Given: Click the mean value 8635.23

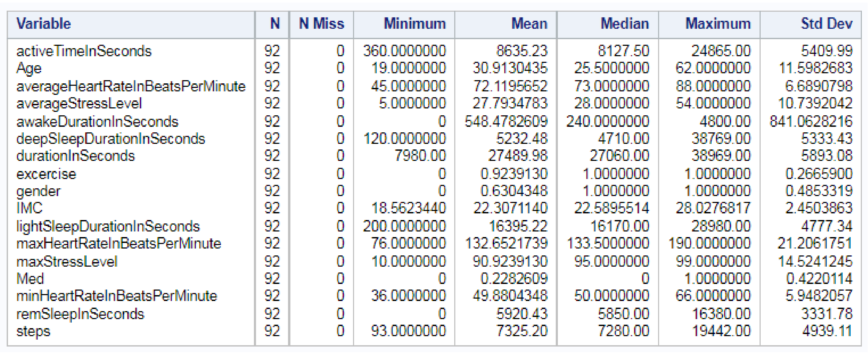Looking at the screenshot, I should 522,51.
